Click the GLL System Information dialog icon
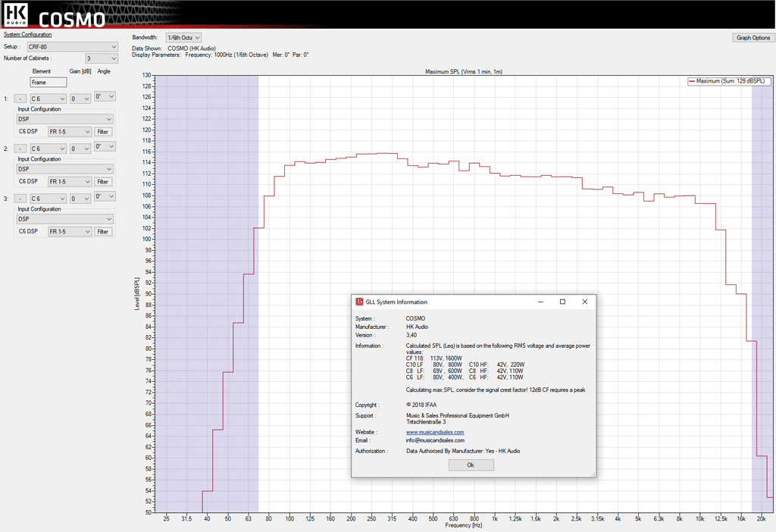 (x=359, y=302)
